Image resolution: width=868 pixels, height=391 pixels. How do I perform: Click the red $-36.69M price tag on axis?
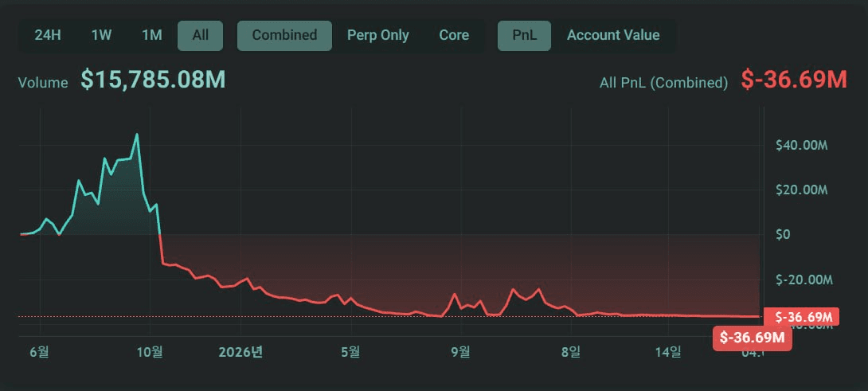(802, 317)
